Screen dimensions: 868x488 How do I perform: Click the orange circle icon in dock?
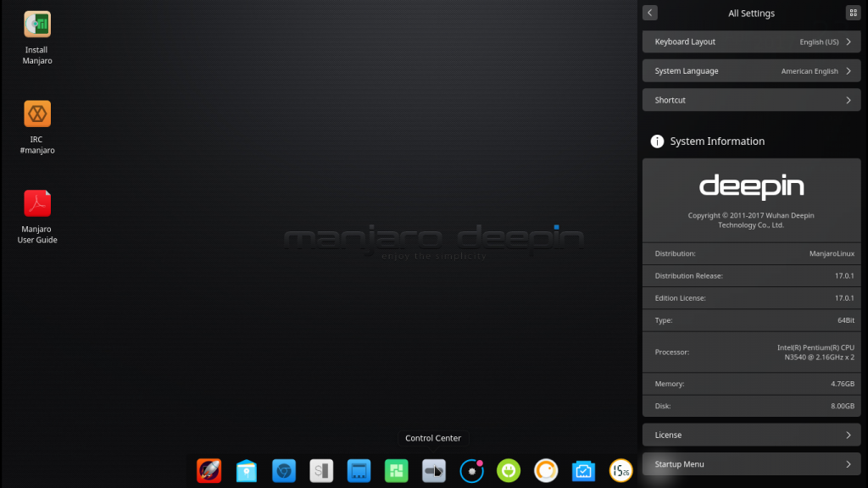[546, 470]
